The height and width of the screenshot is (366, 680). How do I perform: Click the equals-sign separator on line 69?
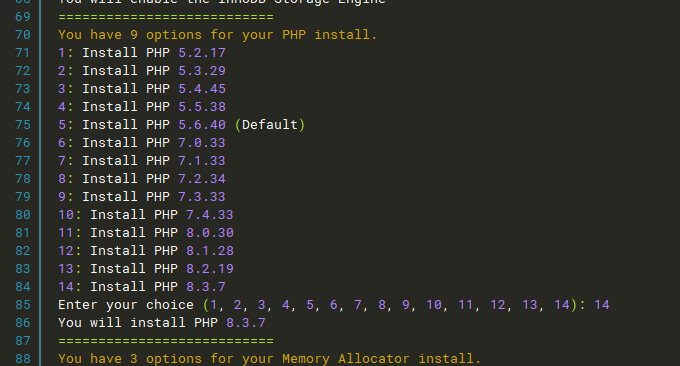[166, 17]
